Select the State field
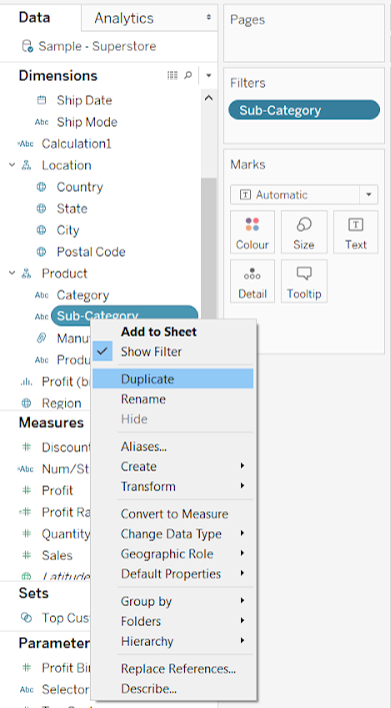This screenshot has width=391, height=708. [72, 209]
